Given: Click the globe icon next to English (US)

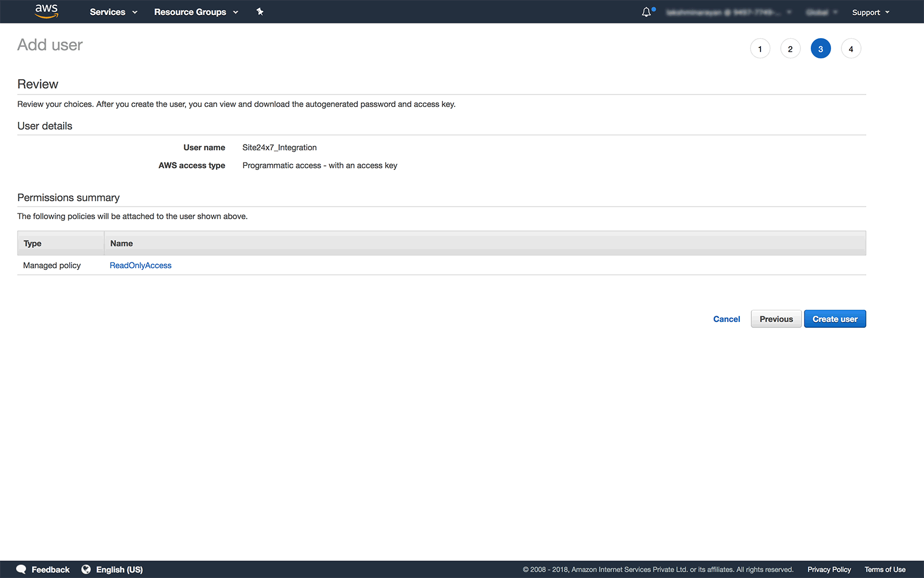Looking at the screenshot, I should [86, 569].
